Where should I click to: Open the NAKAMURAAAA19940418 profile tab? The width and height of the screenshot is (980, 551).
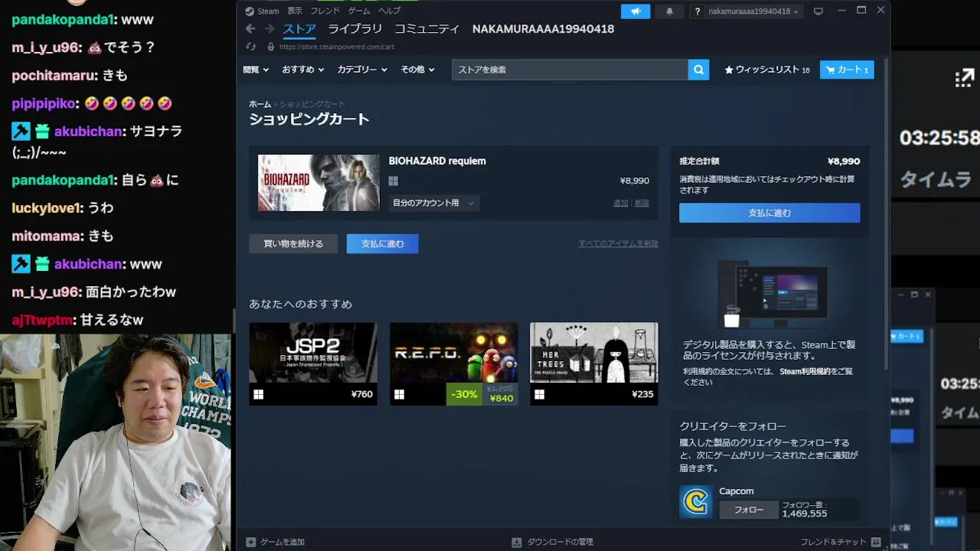[543, 29]
